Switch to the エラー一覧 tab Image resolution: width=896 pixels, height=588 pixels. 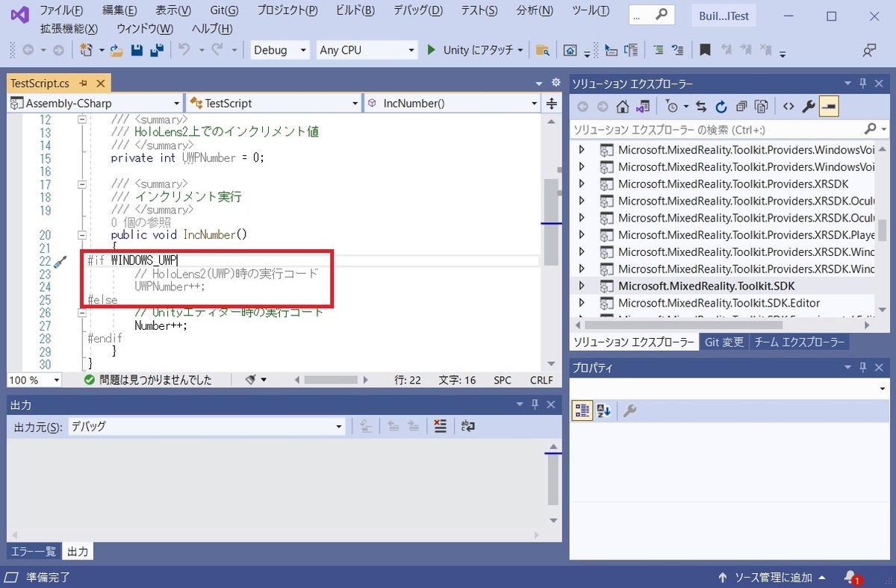coord(33,551)
